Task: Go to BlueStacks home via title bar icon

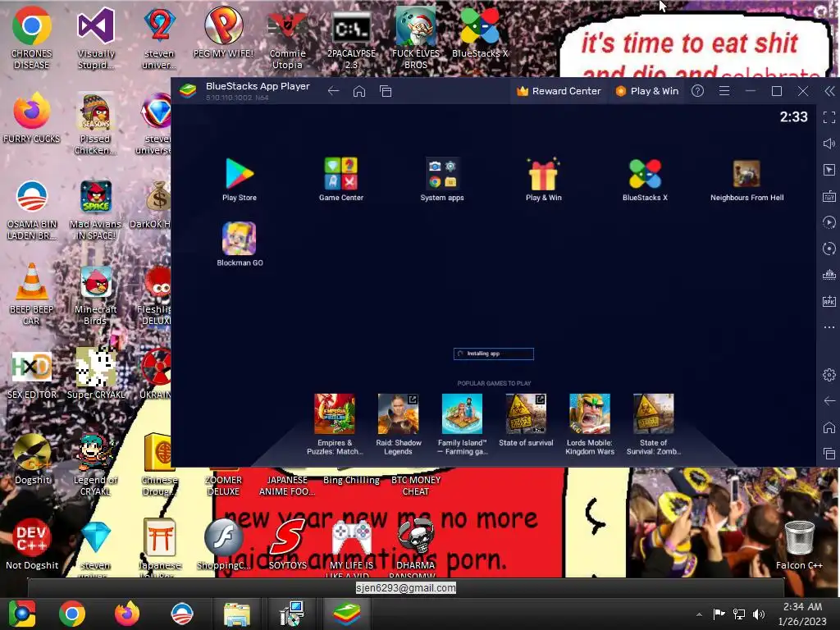Action: (359, 91)
